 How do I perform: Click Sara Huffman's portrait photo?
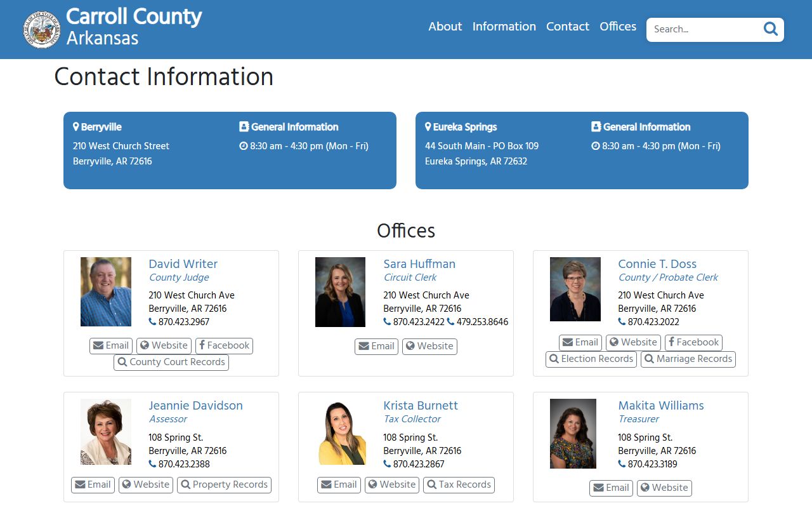(340, 292)
